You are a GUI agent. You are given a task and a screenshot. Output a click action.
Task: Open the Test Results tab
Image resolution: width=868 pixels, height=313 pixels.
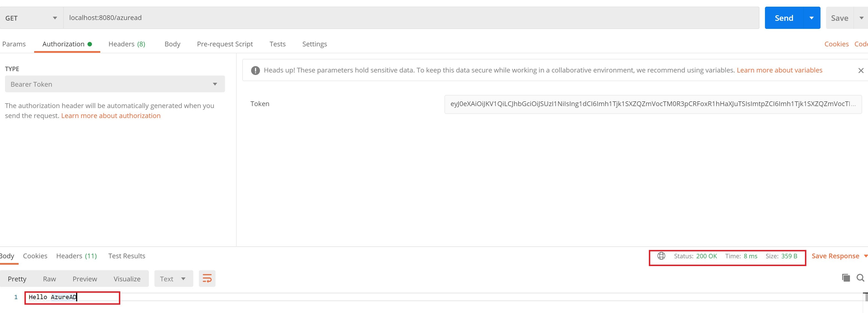click(126, 256)
